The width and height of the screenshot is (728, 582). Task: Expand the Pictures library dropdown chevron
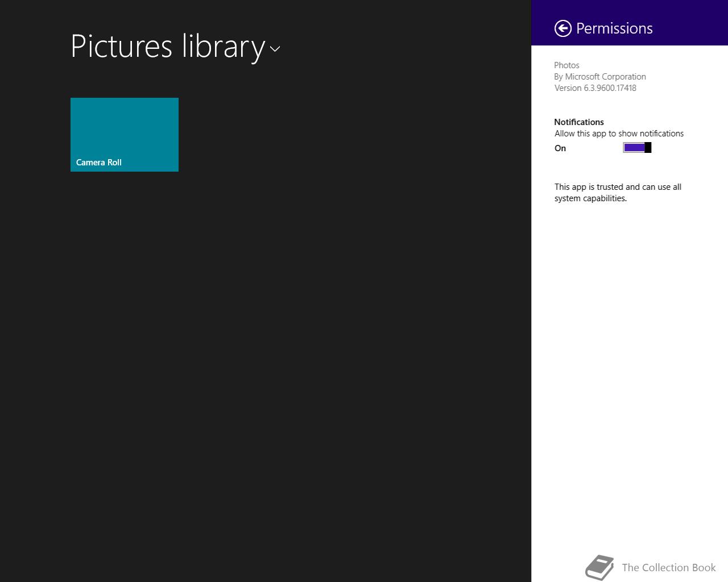(x=275, y=49)
